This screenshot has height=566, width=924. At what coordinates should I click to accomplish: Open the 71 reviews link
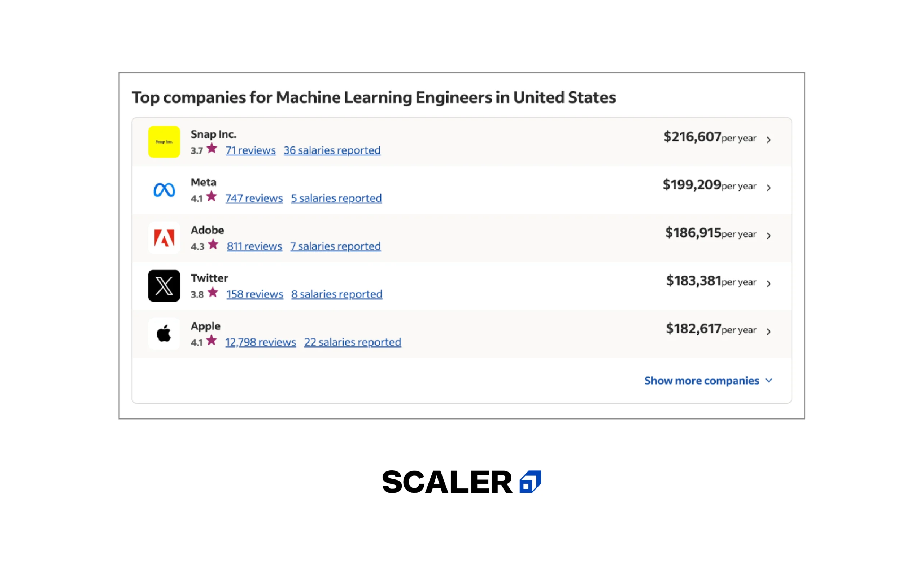tap(250, 150)
